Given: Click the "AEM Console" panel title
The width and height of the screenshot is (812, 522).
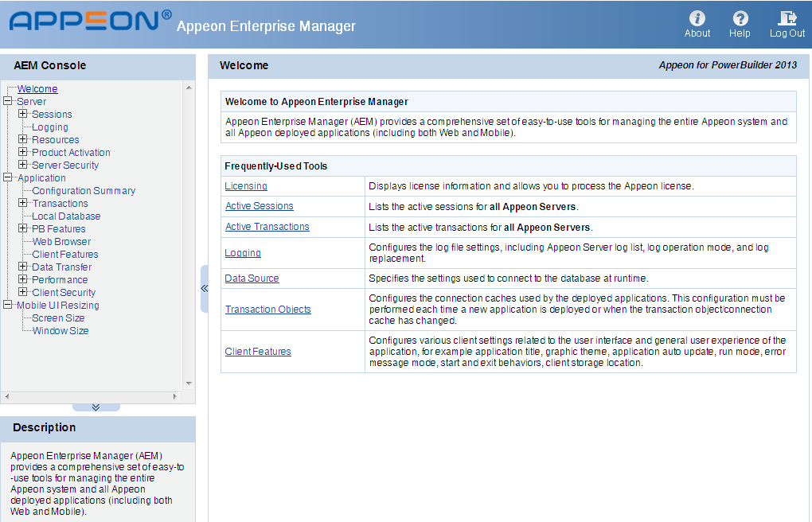Looking at the screenshot, I should pos(49,66).
